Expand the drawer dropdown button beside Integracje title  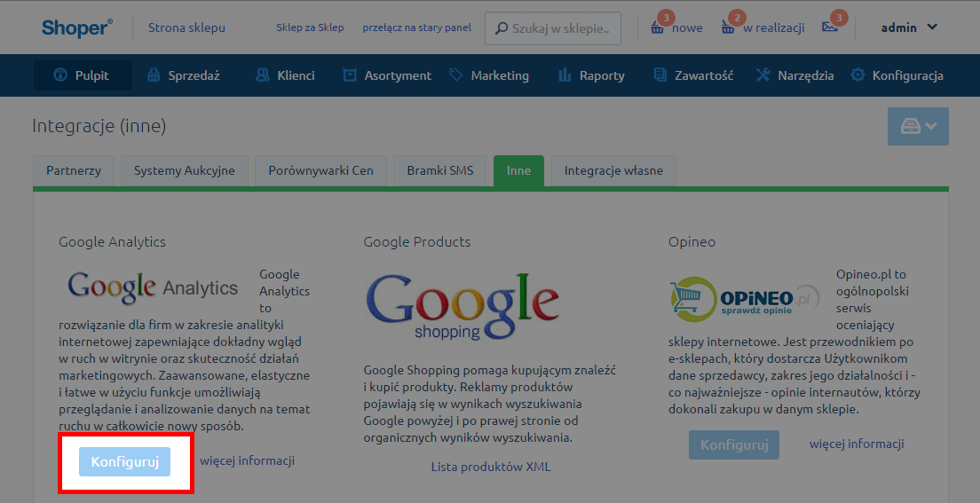point(918,126)
